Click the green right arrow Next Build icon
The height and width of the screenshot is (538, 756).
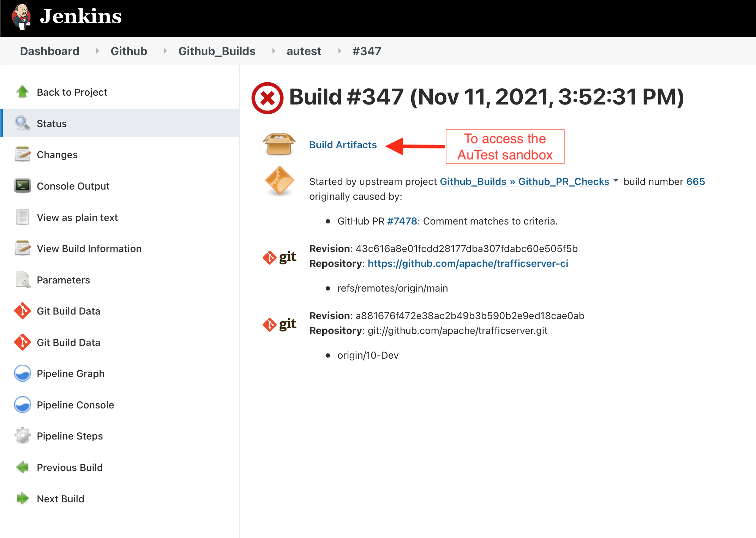point(23,498)
